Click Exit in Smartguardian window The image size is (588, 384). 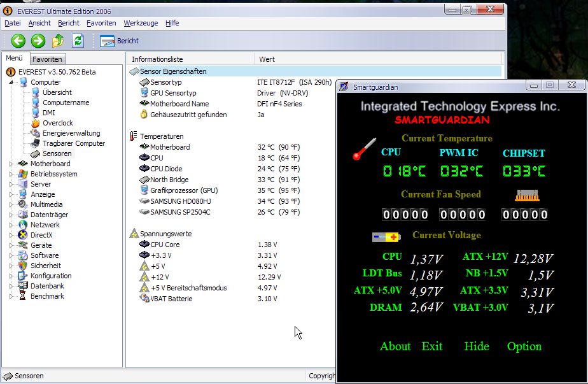point(432,346)
